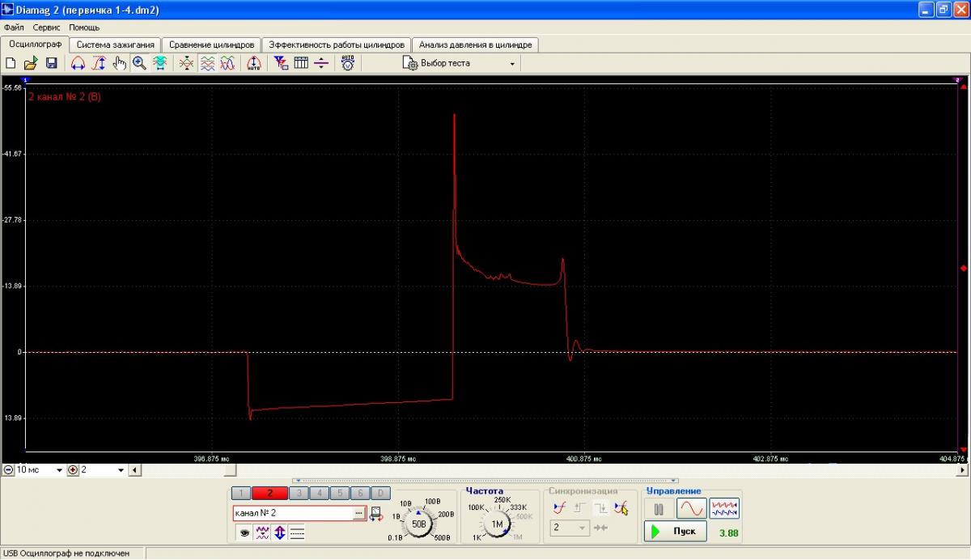
Task: Switch to the Система зажигания tab
Action: (x=116, y=45)
